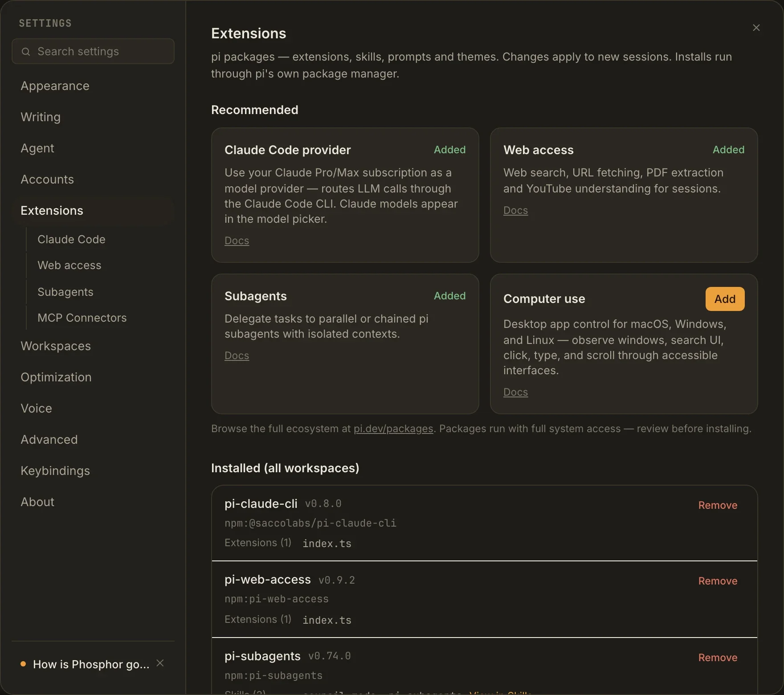Follow the pi.dev/packages link
784x695 pixels.
(x=393, y=429)
